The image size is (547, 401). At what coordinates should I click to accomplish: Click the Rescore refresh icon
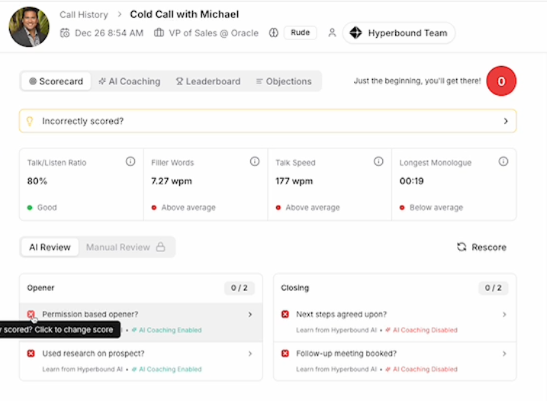(462, 247)
